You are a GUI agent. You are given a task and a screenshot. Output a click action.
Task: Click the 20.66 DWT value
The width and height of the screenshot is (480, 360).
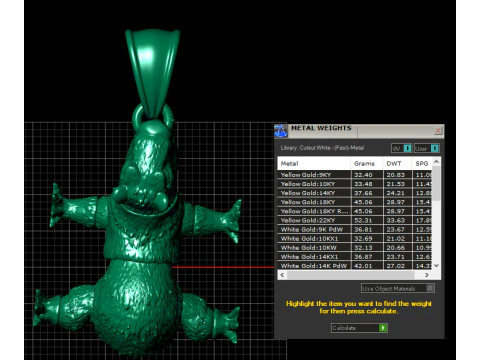coord(395,248)
